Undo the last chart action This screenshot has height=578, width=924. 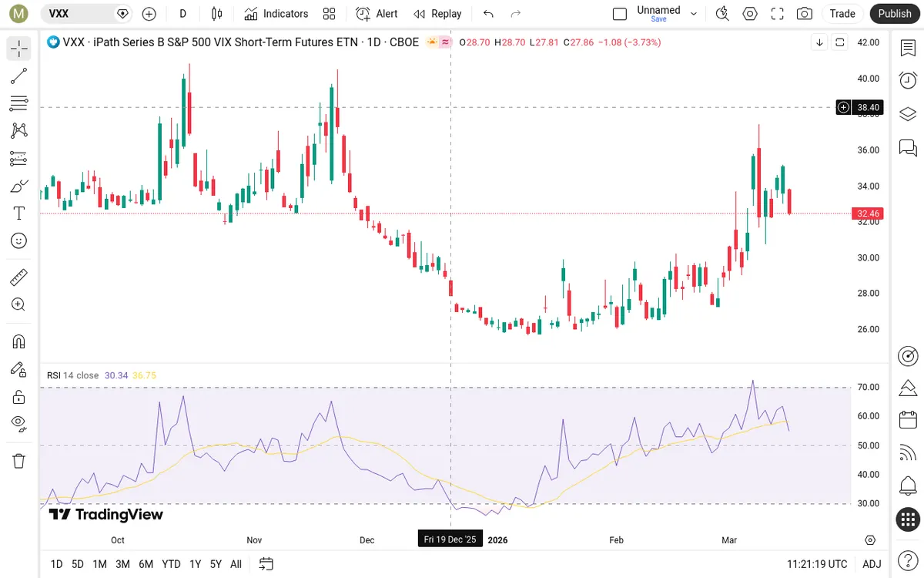click(488, 14)
